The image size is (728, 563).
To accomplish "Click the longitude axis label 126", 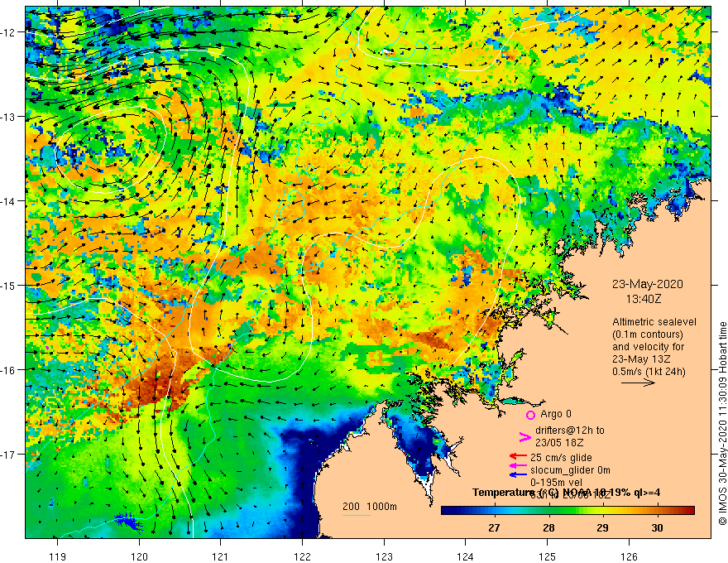I will (x=629, y=556).
